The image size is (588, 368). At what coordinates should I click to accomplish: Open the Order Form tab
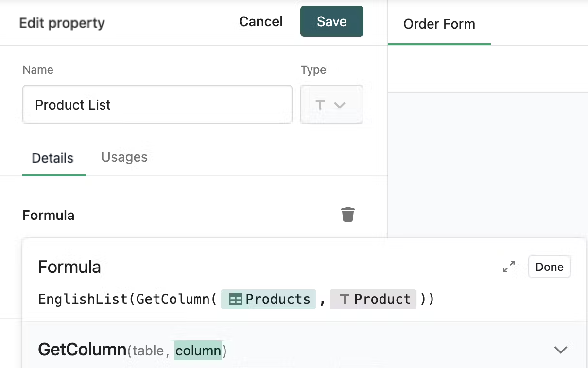(439, 24)
